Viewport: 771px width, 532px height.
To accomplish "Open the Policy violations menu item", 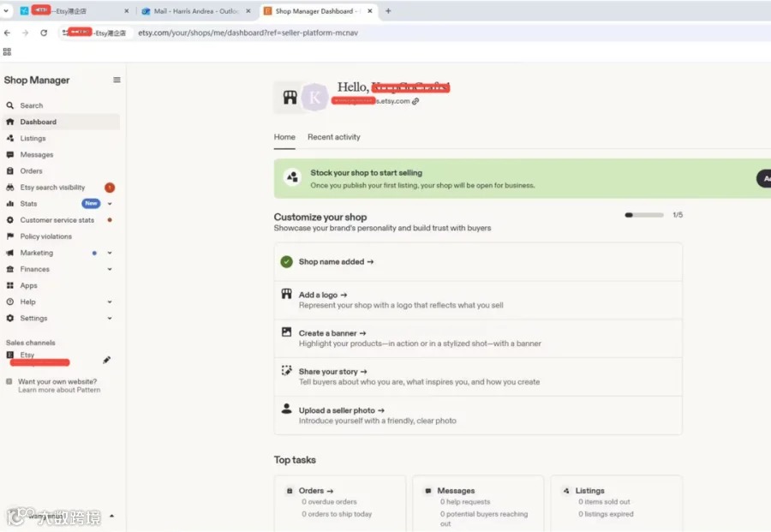I will click(45, 236).
